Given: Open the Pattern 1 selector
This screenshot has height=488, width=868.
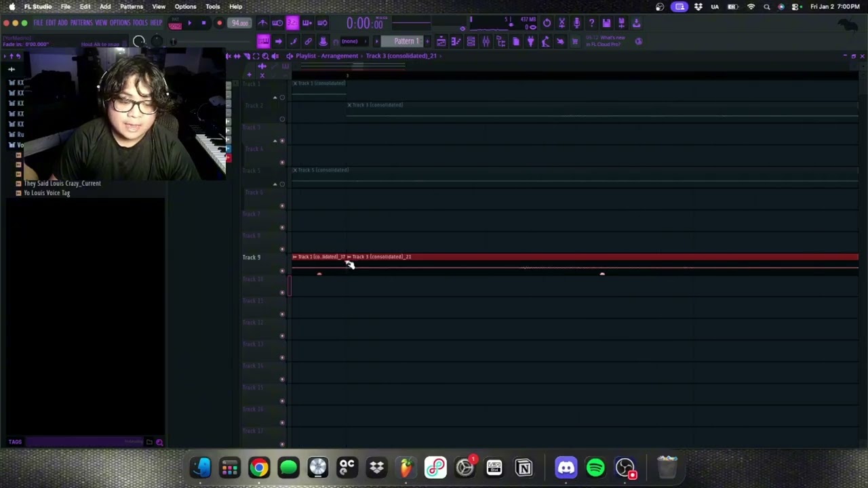Looking at the screenshot, I should coord(403,41).
